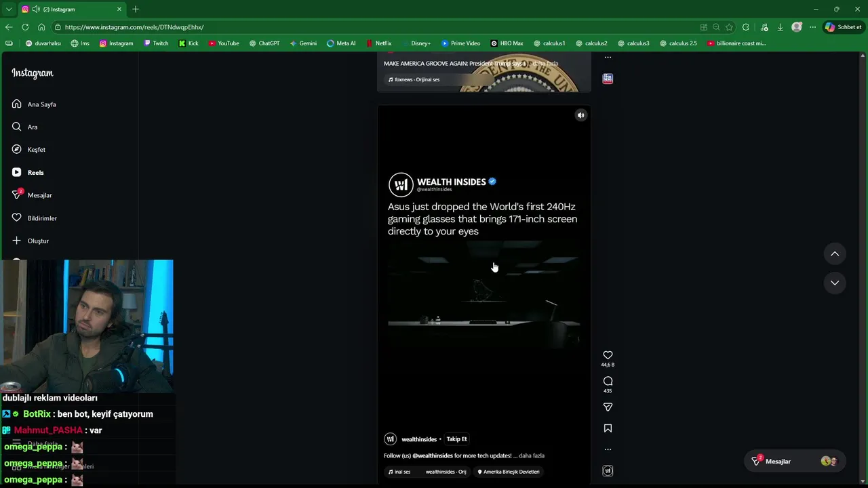868x488 pixels.
Task: Follow wealthinsides with Takip Et
Action: [x=456, y=439]
